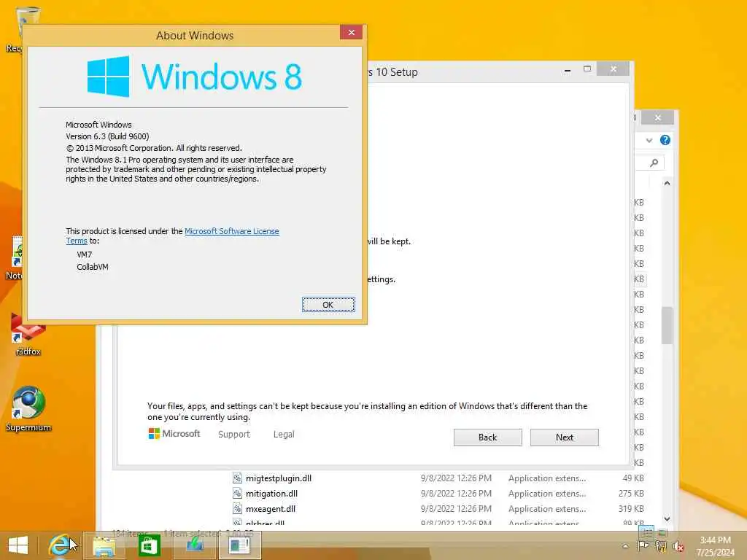Open Action Center flag icon

coord(643,545)
